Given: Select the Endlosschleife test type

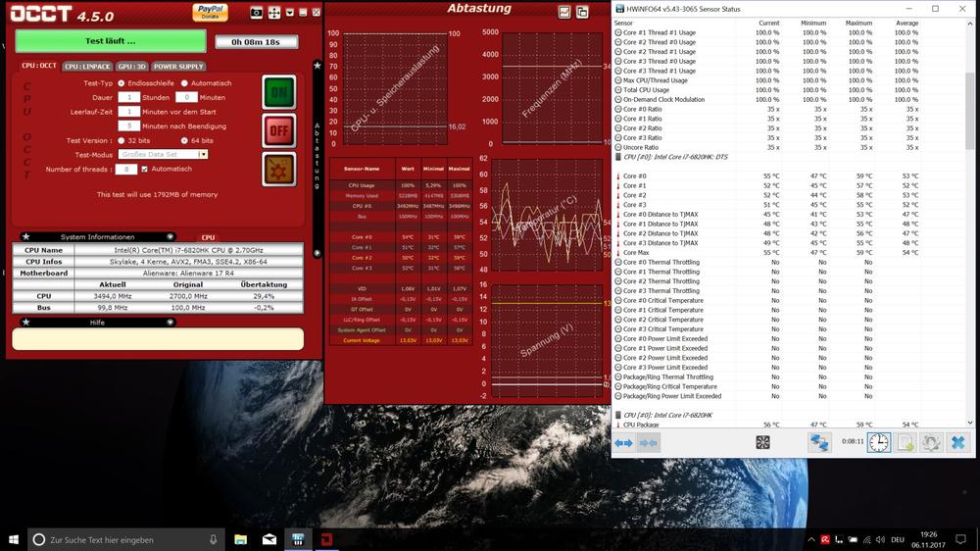Looking at the screenshot, I should pyautogui.click(x=122, y=83).
